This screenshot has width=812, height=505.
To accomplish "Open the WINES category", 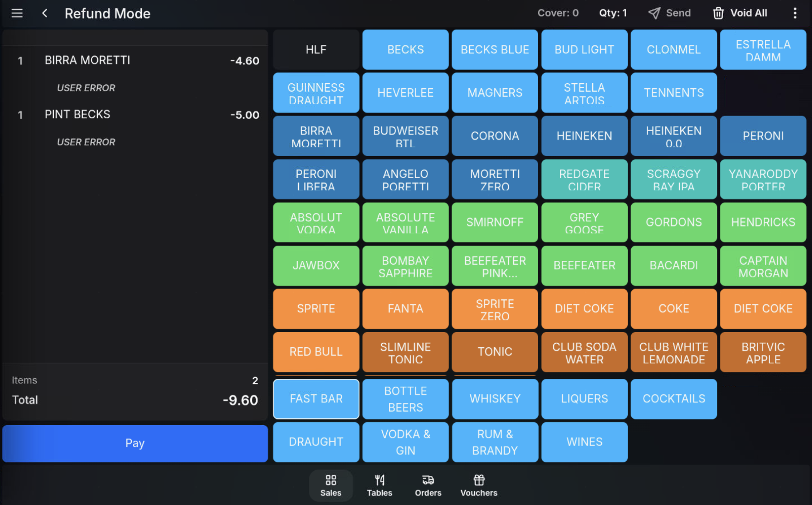I will tap(584, 442).
